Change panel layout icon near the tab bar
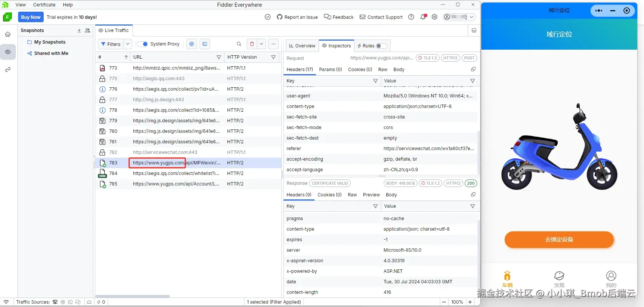Image resolution: width=644 pixels, height=307 pixels. coord(474,30)
